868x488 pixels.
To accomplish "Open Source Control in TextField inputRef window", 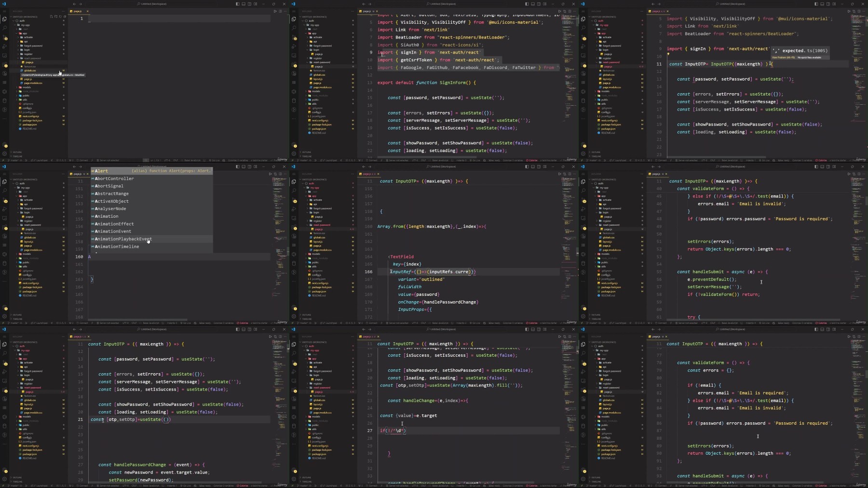I will pyautogui.click(x=294, y=200).
